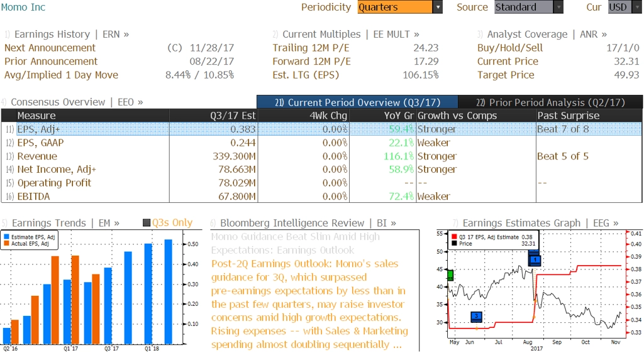This screenshot has width=644, height=353.
Task: Open the currency USD dropdown arrow
Action: tap(638, 7)
